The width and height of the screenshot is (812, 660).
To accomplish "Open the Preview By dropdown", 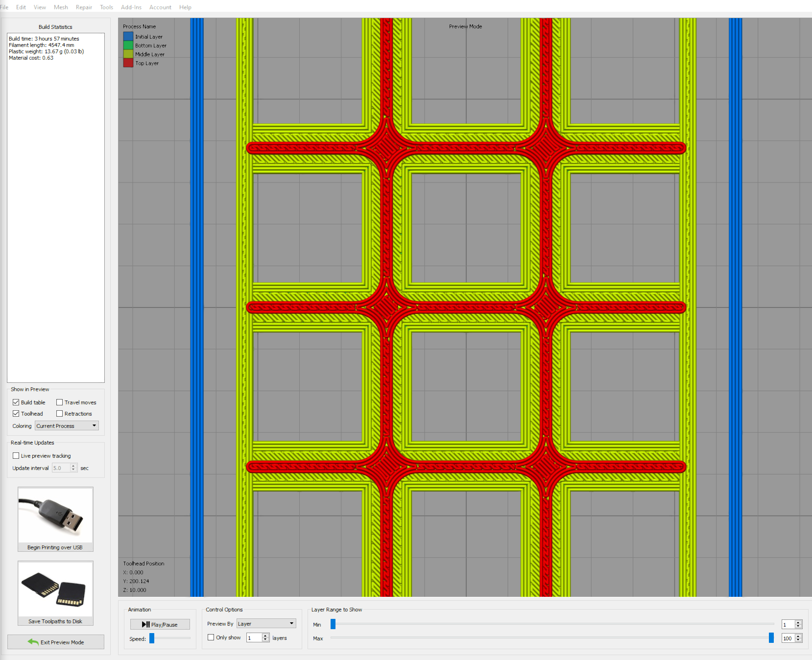I will pyautogui.click(x=266, y=624).
